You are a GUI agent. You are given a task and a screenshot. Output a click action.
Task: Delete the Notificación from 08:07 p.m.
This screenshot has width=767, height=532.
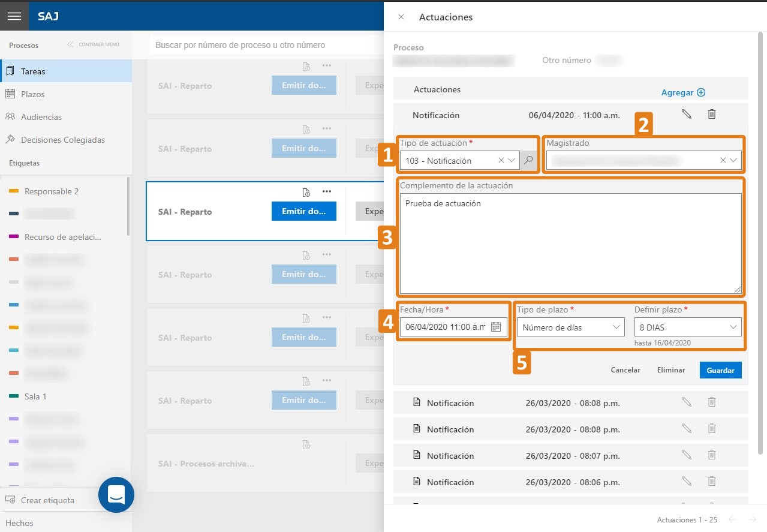click(x=712, y=455)
